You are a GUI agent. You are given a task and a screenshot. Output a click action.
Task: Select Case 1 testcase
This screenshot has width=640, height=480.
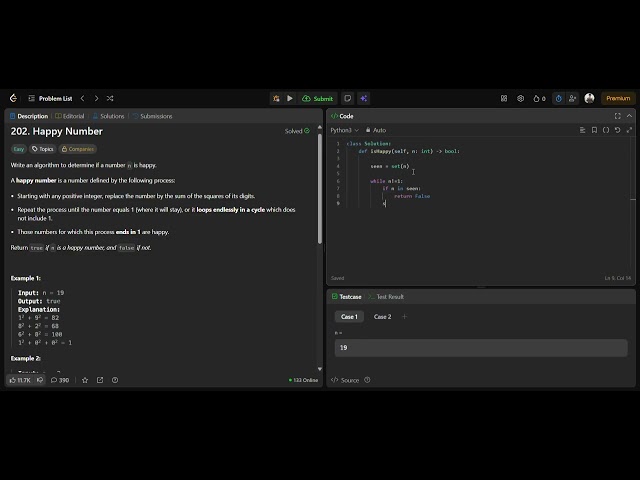pyautogui.click(x=349, y=317)
